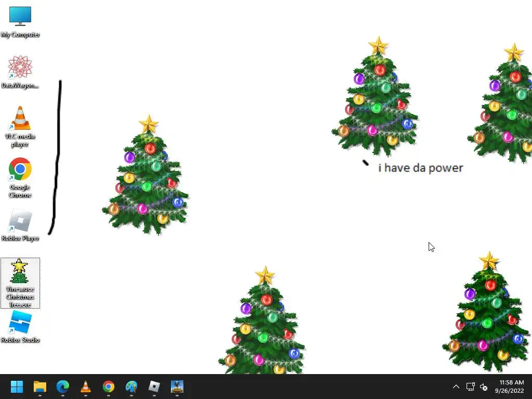Open Roblox icon in the taskbar
The image size is (532, 399).
tap(154, 387)
